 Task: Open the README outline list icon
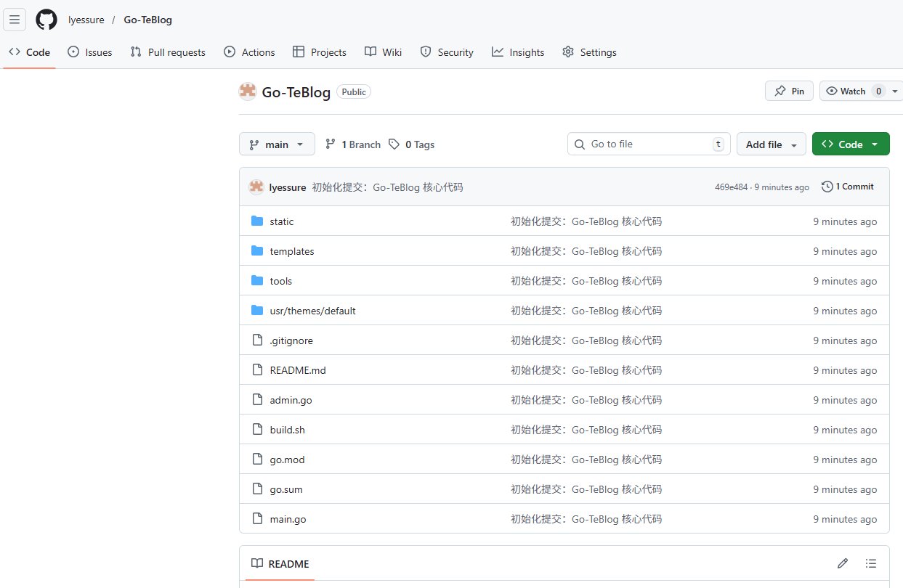871,563
